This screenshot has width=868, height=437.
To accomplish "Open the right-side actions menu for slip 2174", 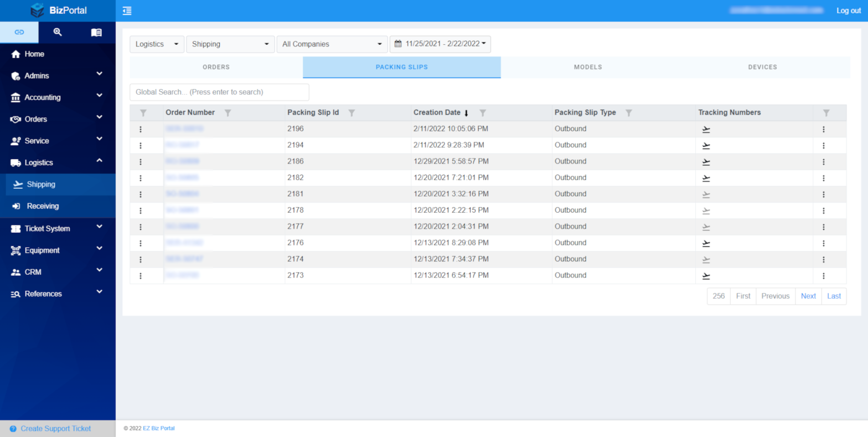I will coord(824,259).
